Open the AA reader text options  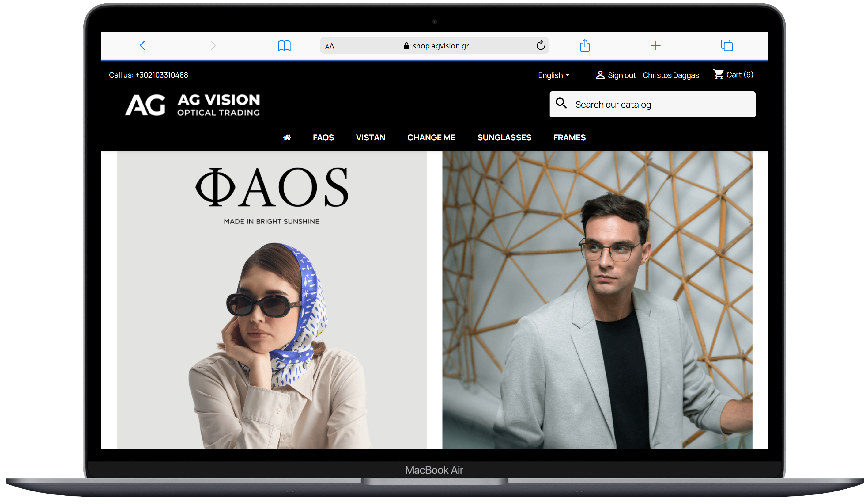(x=330, y=46)
